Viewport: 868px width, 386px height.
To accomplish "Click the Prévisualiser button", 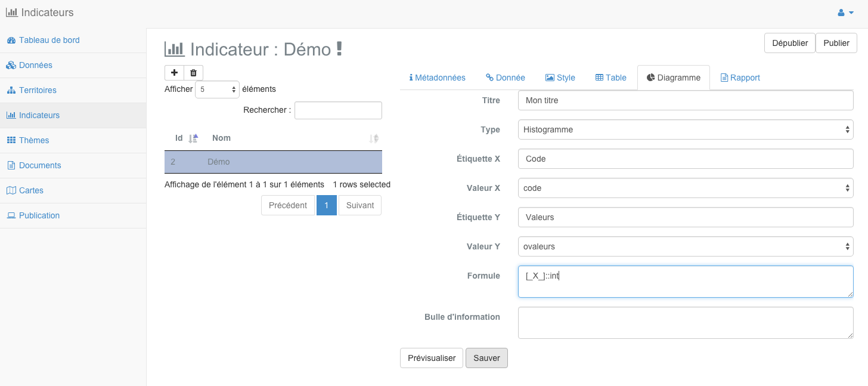I will 432,358.
